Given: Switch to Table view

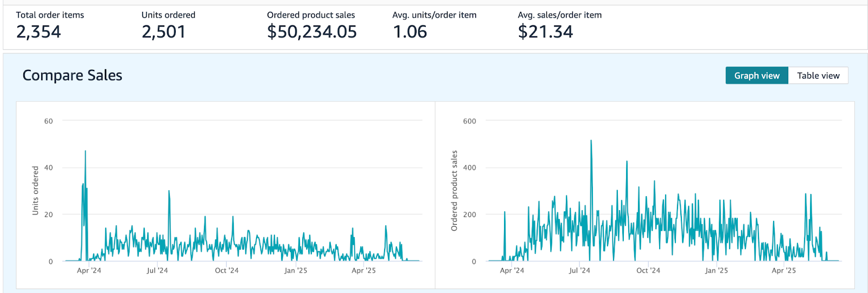Looking at the screenshot, I should click(x=818, y=76).
